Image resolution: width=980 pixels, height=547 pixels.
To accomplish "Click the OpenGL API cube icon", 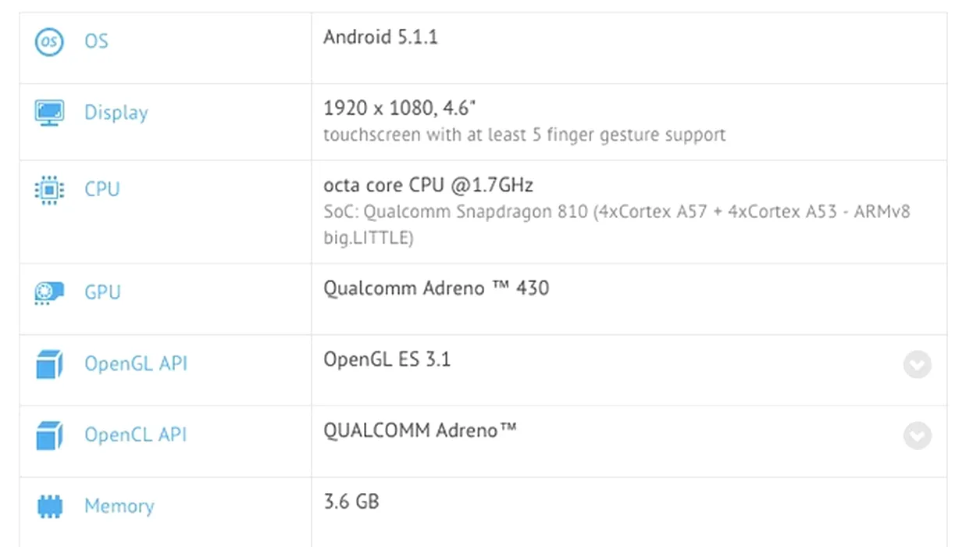I will (x=49, y=364).
